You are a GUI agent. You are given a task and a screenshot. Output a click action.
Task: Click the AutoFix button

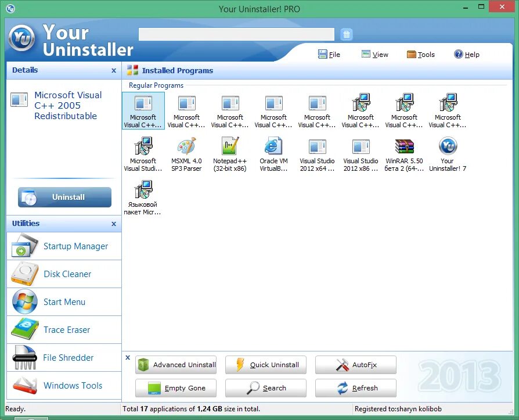pyautogui.click(x=356, y=365)
